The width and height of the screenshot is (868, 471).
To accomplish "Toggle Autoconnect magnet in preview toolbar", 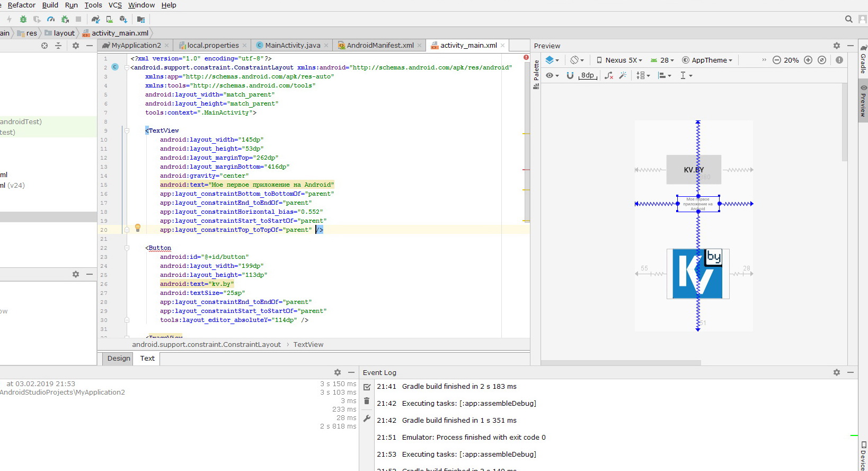I will click(570, 75).
